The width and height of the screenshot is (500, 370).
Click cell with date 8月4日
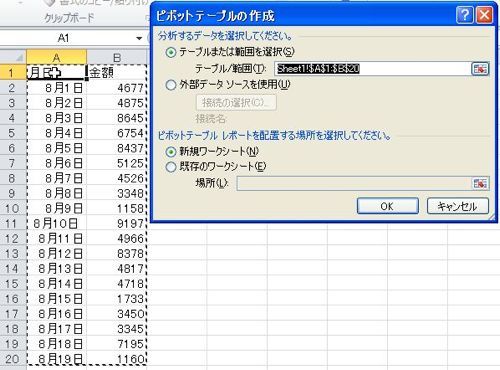[56, 133]
